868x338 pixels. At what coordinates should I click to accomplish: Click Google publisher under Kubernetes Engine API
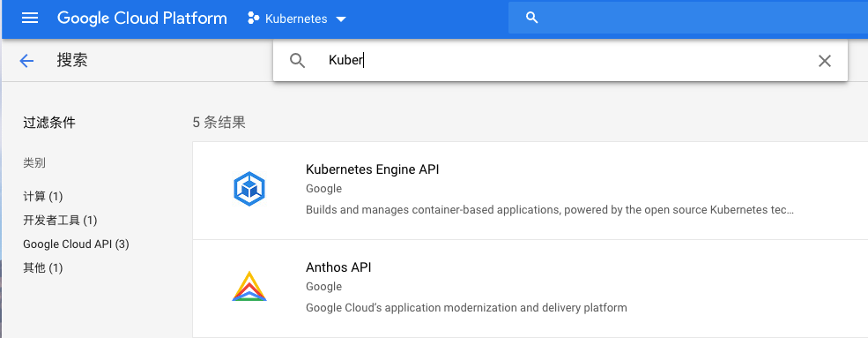[323, 188]
